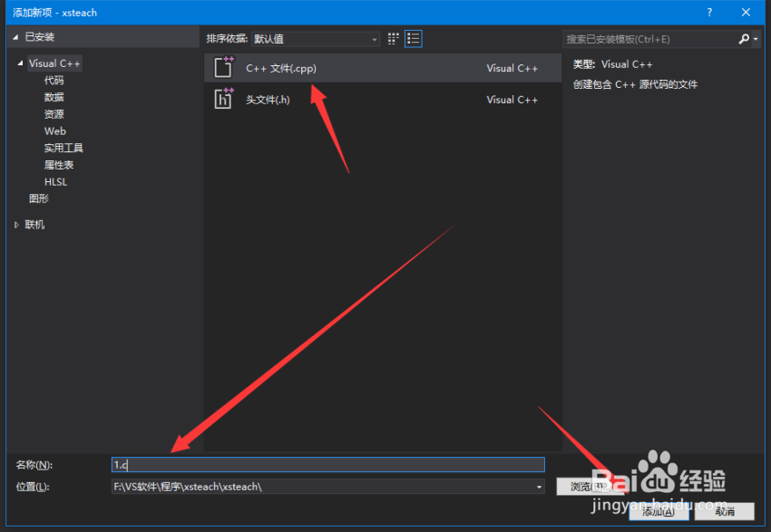Select the 数据 category
Image resolution: width=771 pixels, height=532 pixels.
(54, 97)
